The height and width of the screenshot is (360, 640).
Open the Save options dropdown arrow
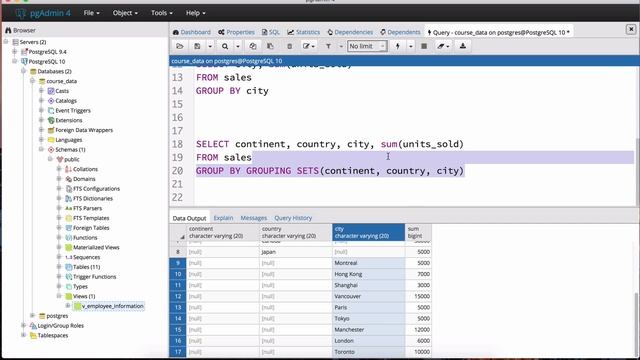[x=210, y=46]
